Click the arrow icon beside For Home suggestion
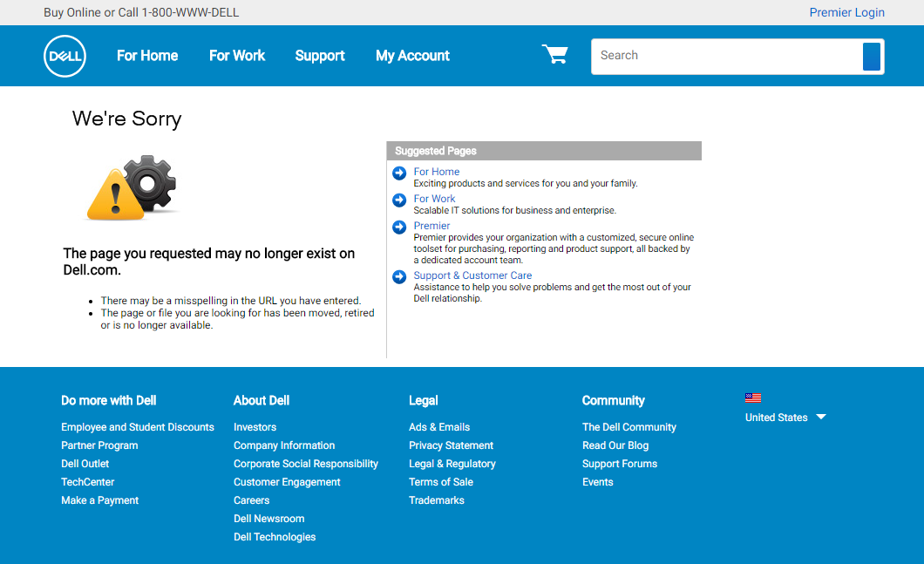 tap(399, 173)
